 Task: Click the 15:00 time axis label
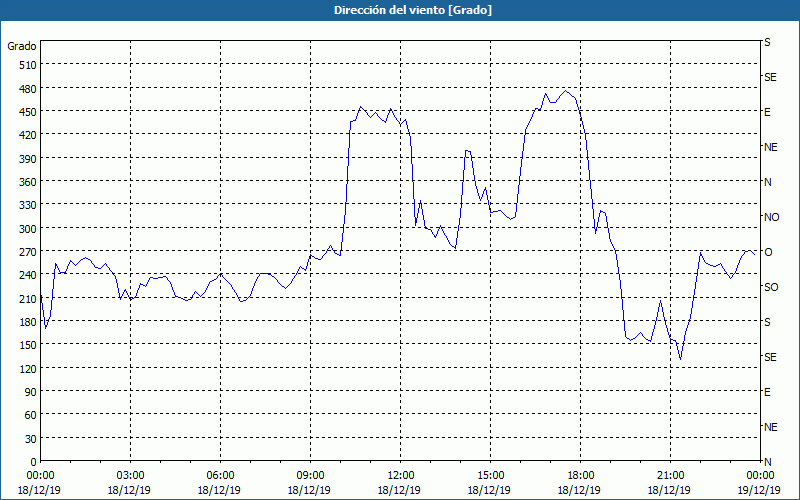tap(490, 476)
